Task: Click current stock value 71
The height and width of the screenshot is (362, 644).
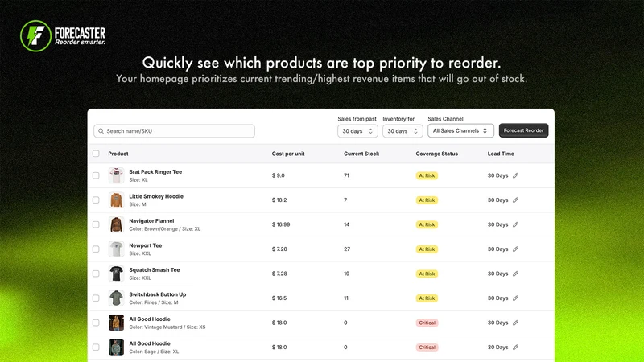Action: coord(347,175)
